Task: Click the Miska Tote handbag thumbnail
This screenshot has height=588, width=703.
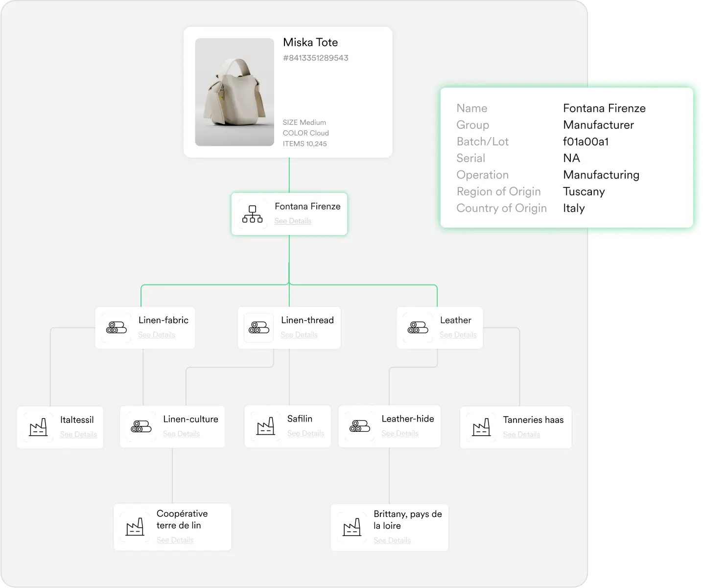Action: [234, 92]
